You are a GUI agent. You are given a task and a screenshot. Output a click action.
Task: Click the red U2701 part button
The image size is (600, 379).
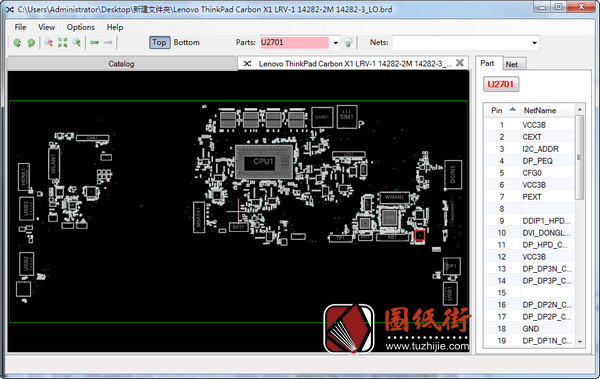501,84
